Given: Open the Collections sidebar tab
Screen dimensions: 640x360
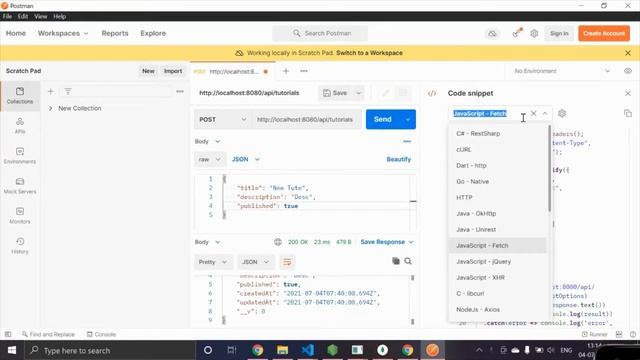Looking at the screenshot, I should [20, 96].
